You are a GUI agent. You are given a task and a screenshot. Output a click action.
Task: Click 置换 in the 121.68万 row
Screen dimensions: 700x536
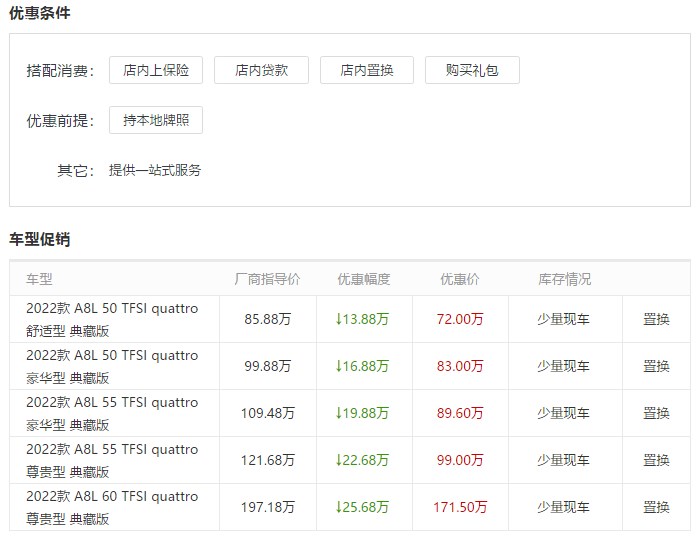click(656, 460)
